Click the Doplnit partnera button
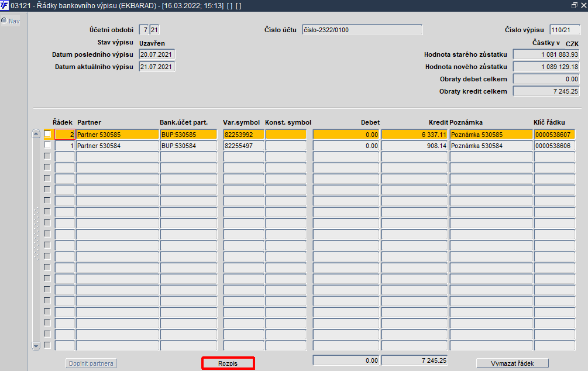This screenshot has height=371, width=588. pos(91,363)
